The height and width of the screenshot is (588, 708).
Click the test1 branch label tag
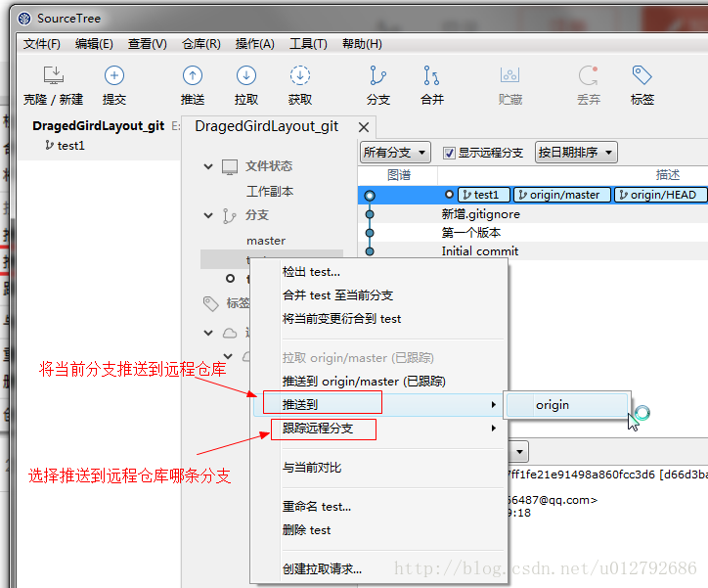(484, 195)
